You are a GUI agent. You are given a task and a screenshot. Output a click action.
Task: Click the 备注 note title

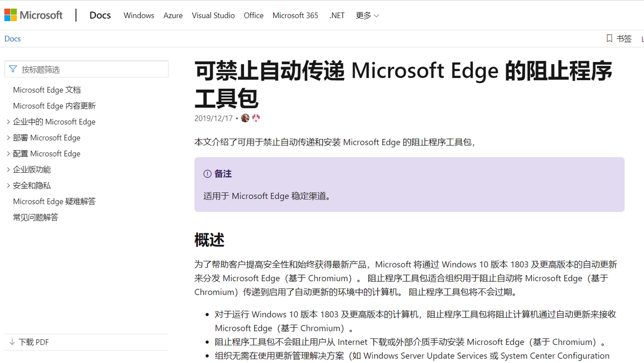pyautogui.click(x=223, y=174)
